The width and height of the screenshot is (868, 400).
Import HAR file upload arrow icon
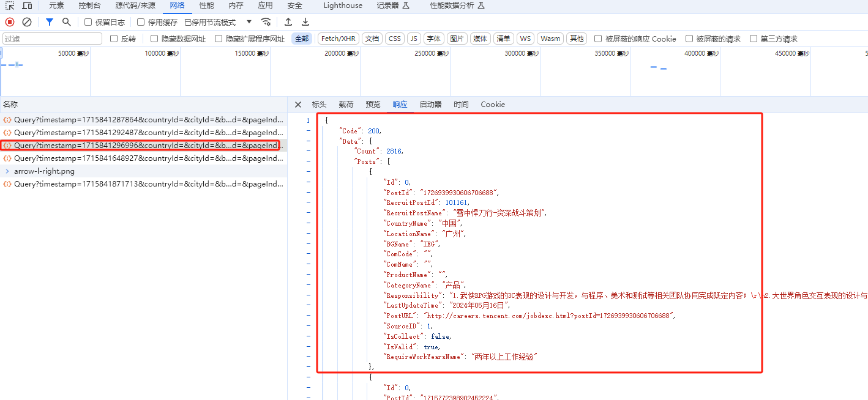(x=288, y=22)
